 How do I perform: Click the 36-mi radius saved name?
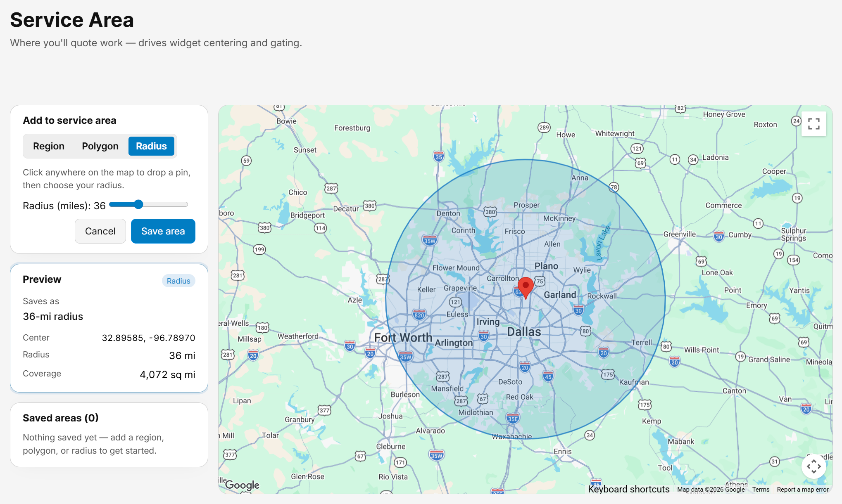[x=53, y=317]
